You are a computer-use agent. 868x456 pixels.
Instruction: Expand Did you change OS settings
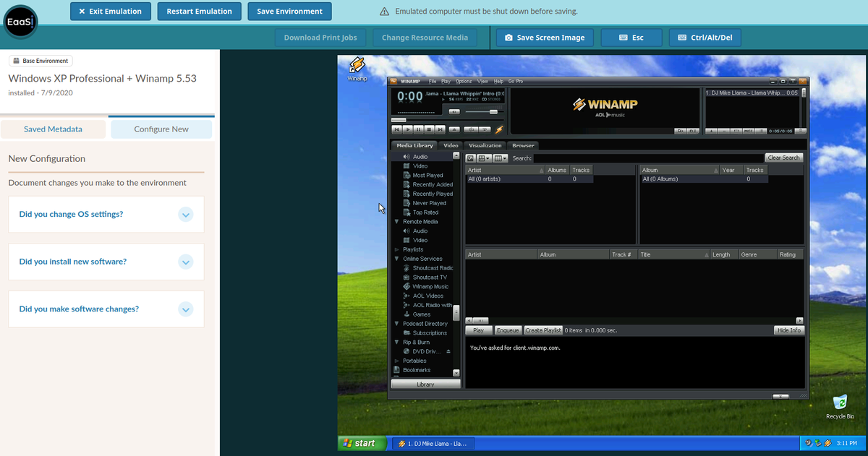point(106,215)
